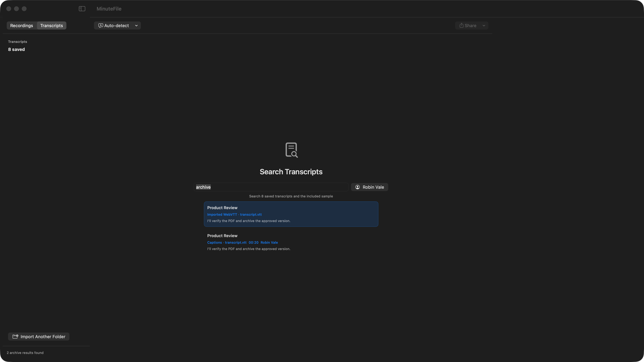644x362 pixels.
Task: Click the 'Search 8 saved transcripts' hint text
Action: 291,196
